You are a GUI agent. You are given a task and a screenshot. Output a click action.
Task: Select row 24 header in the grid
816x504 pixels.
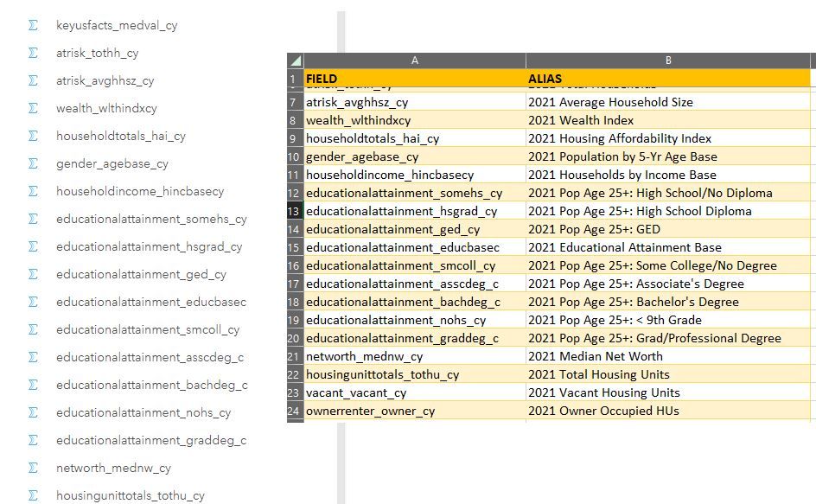point(295,411)
